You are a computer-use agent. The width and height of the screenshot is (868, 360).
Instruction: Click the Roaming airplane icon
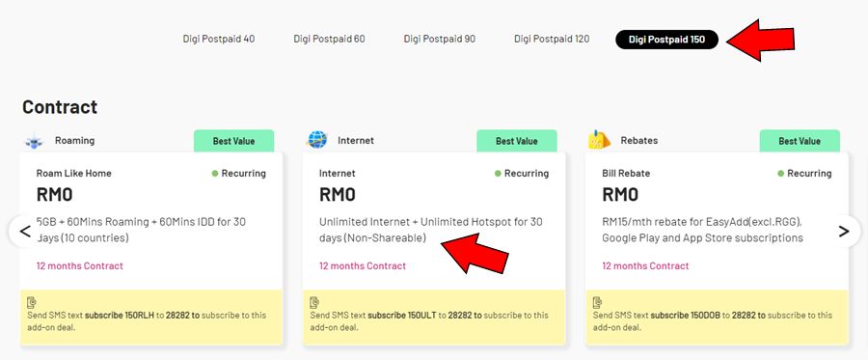pyautogui.click(x=35, y=141)
